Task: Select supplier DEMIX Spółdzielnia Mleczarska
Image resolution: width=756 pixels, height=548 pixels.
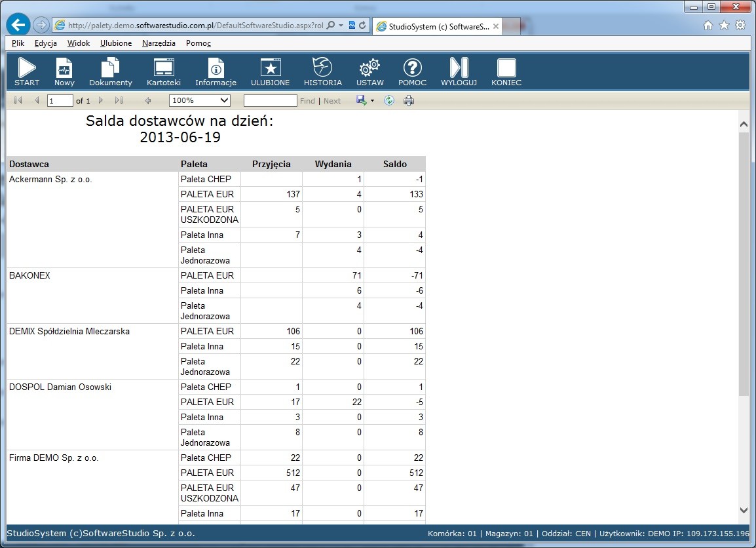Action: coord(69,332)
